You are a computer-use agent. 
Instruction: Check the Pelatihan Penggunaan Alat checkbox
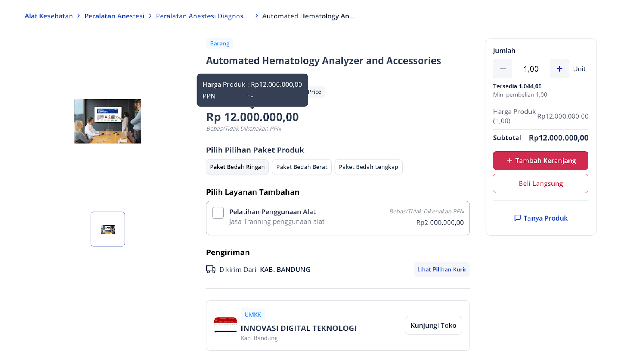218,213
